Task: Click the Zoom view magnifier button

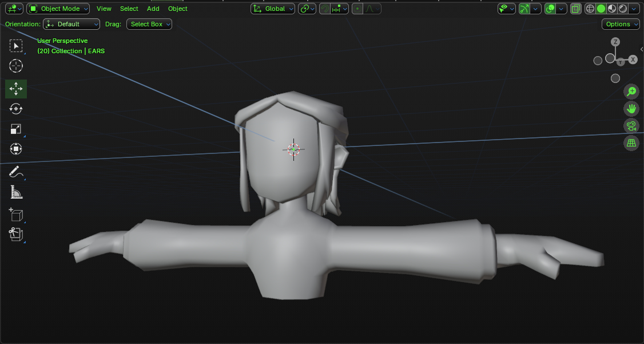Action: [631, 92]
